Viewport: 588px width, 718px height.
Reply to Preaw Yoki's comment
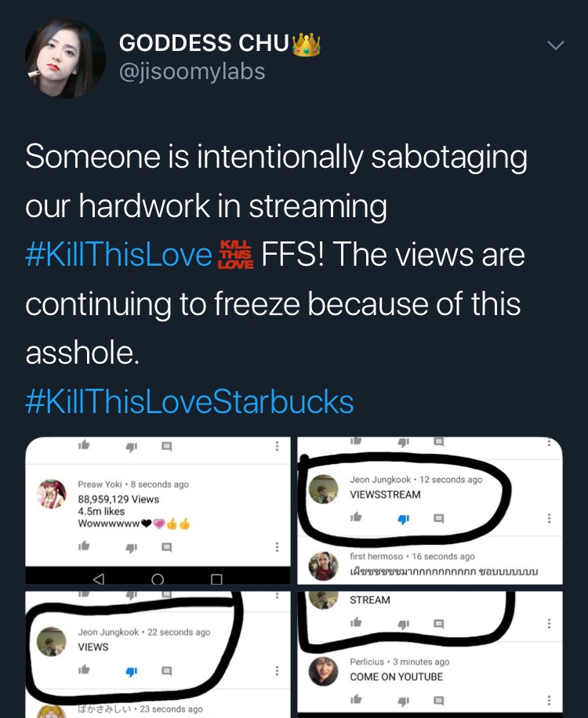click(x=166, y=546)
